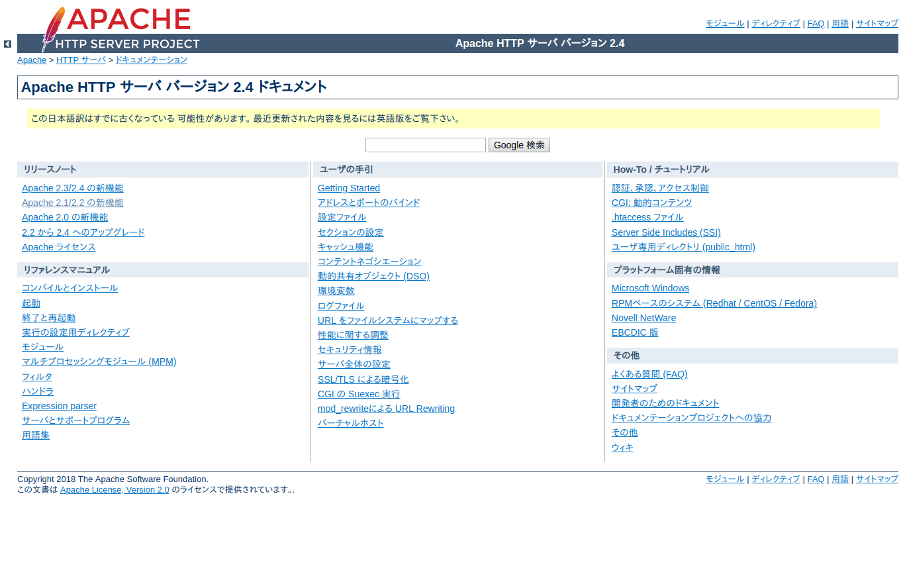Viewport: 905px width, 588px height.
Task: Open the Getting Started guide
Action: coord(349,187)
